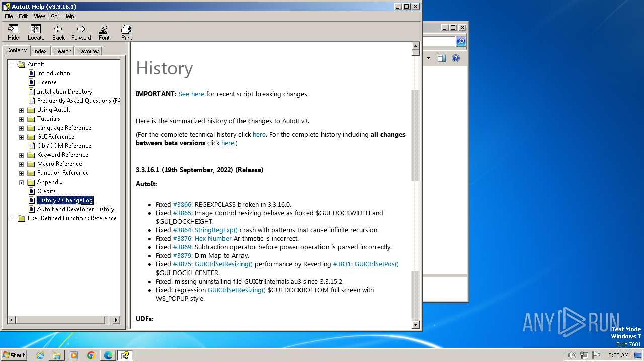The image size is (644, 362).
Task: Click the Hide toolbar icon
Action: [x=13, y=32]
